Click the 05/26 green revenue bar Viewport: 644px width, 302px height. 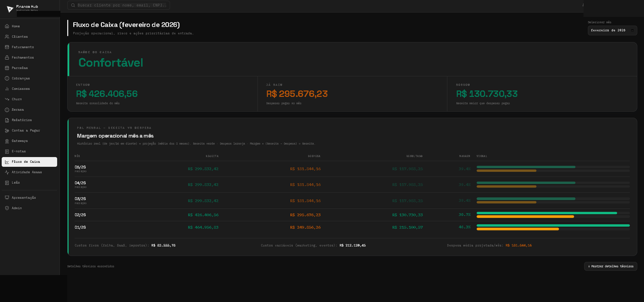point(526,167)
